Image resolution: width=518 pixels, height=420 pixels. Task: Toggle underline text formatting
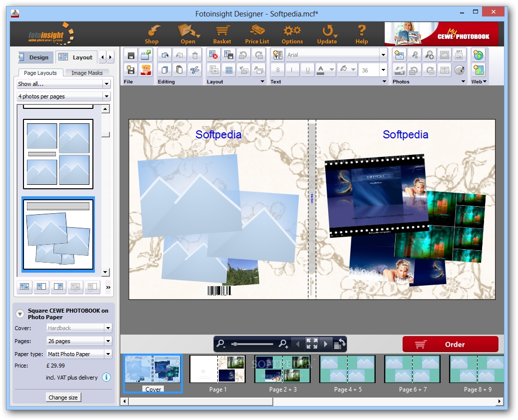(308, 70)
